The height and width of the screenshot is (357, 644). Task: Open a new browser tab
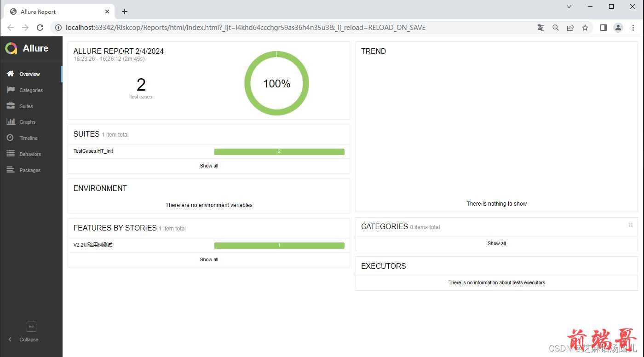[x=125, y=12]
